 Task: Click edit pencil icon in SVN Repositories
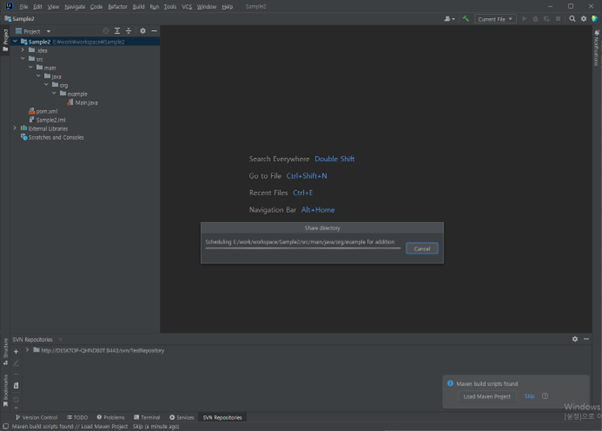tap(16, 363)
